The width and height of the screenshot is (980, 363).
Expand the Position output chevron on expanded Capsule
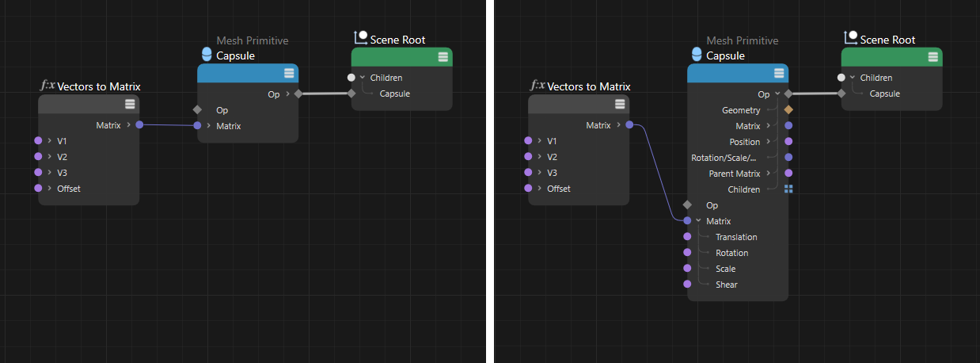(x=768, y=141)
